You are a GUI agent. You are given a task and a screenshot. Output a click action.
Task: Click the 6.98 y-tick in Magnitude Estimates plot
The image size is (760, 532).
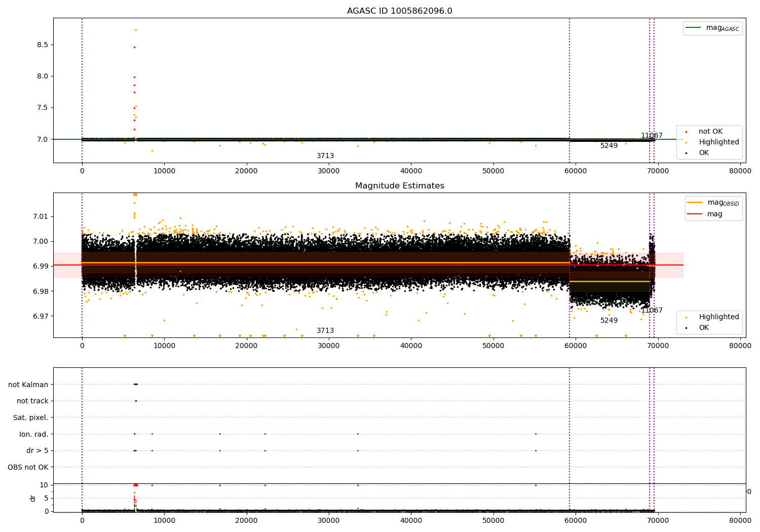[41, 291]
